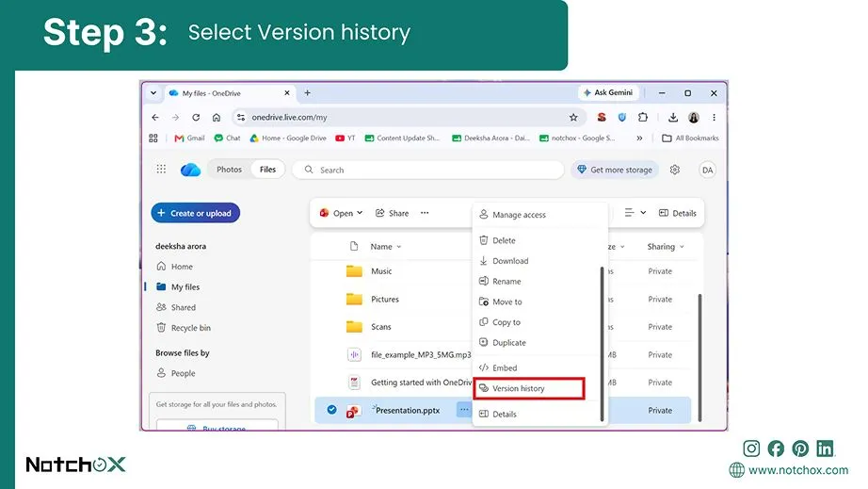The height and width of the screenshot is (489, 868).
Task: Open Chrome profile picture
Action: [x=694, y=118]
